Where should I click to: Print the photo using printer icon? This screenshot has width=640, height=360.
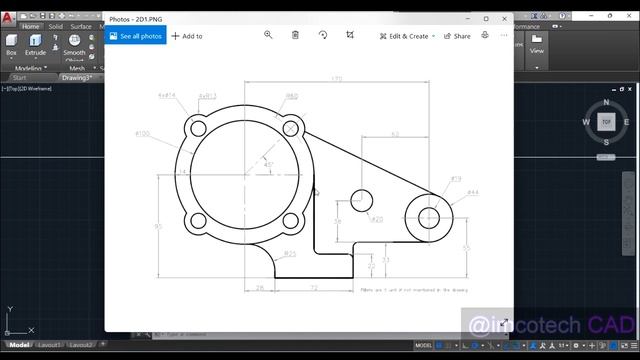click(485, 35)
